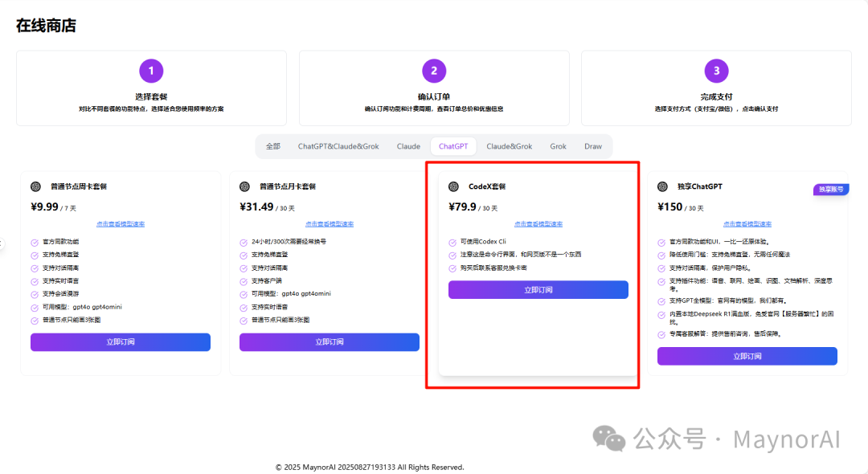Click the 选择套餐 step card

pyautogui.click(x=152, y=88)
